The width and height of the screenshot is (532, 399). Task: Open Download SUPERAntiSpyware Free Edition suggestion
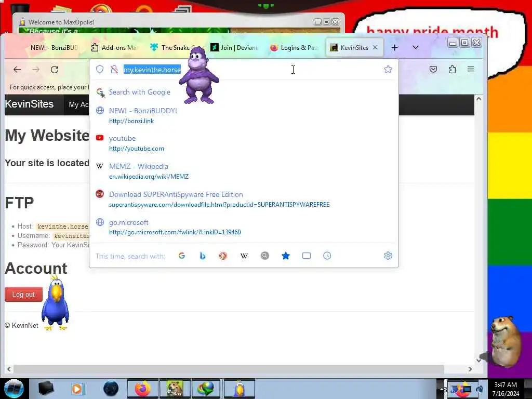point(244,199)
